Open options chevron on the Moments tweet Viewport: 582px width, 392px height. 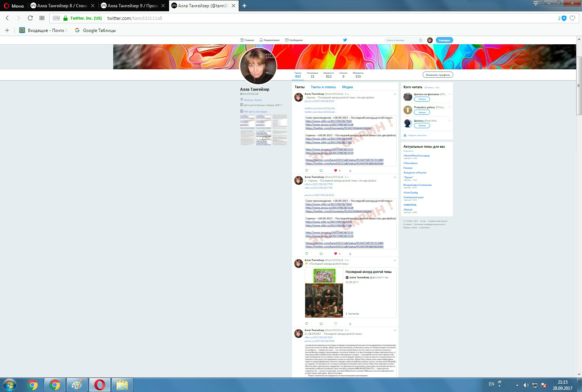click(x=395, y=260)
